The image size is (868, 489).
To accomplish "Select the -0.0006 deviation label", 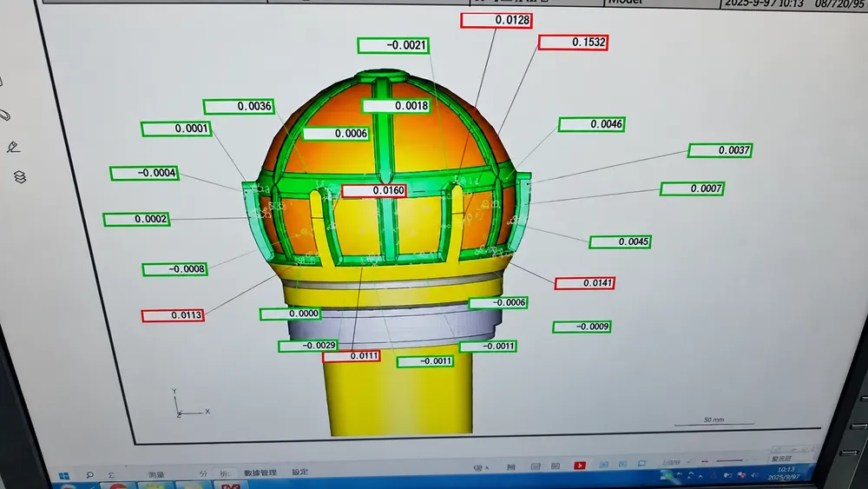I will point(498,303).
